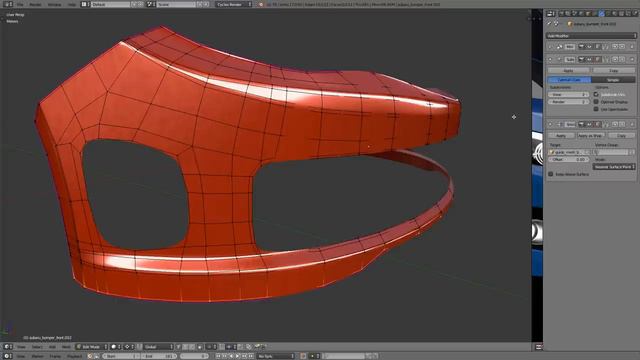Image resolution: width=640 pixels, height=360 pixels.
Task: Open the pivot point selector
Action: (x=129, y=347)
